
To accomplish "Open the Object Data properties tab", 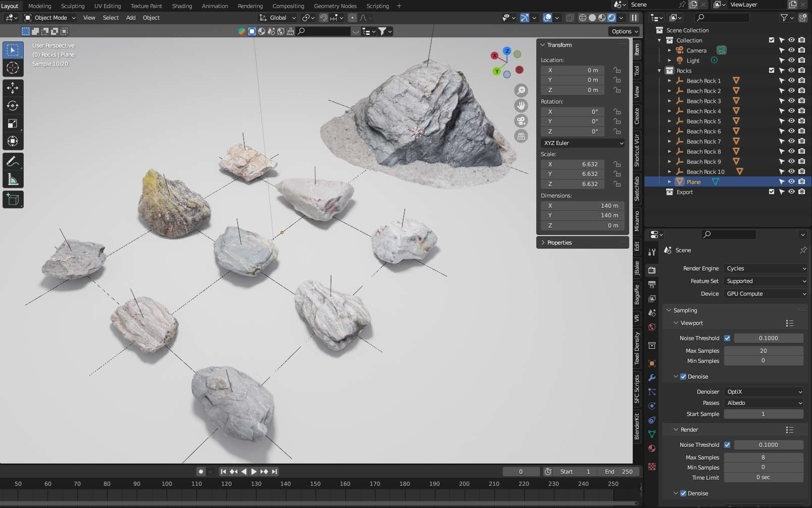I will point(652,434).
